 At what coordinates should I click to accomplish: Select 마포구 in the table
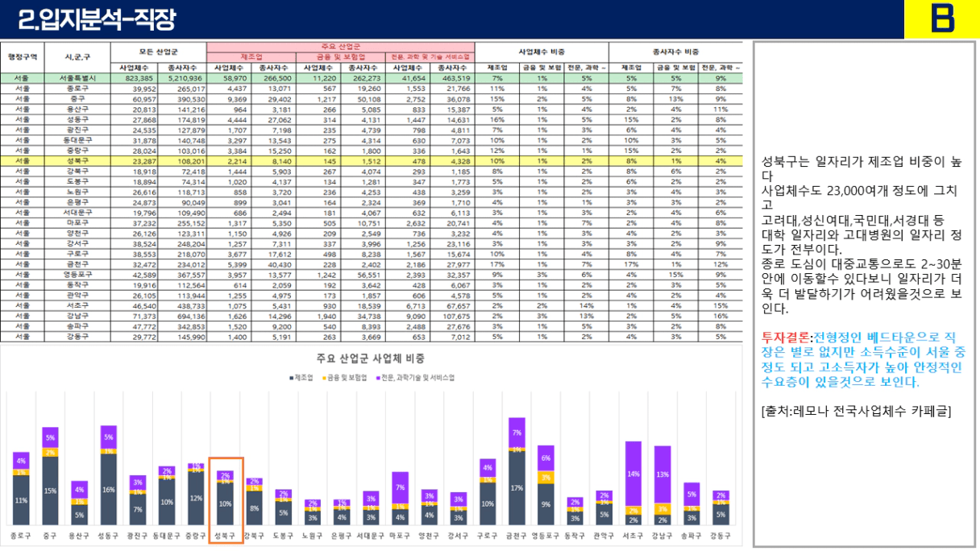pyautogui.click(x=78, y=222)
